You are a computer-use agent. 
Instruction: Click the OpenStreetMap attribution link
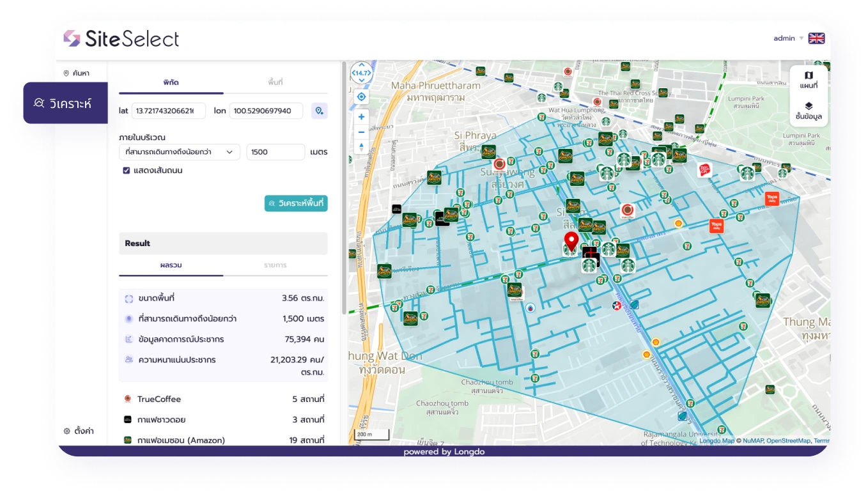click(x=788, y=440)
